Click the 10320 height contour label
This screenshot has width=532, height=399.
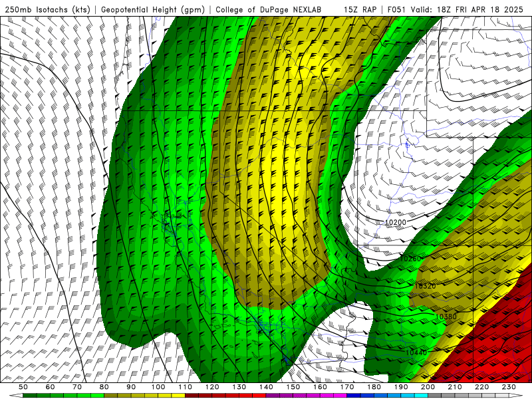[x=425, y=286]
